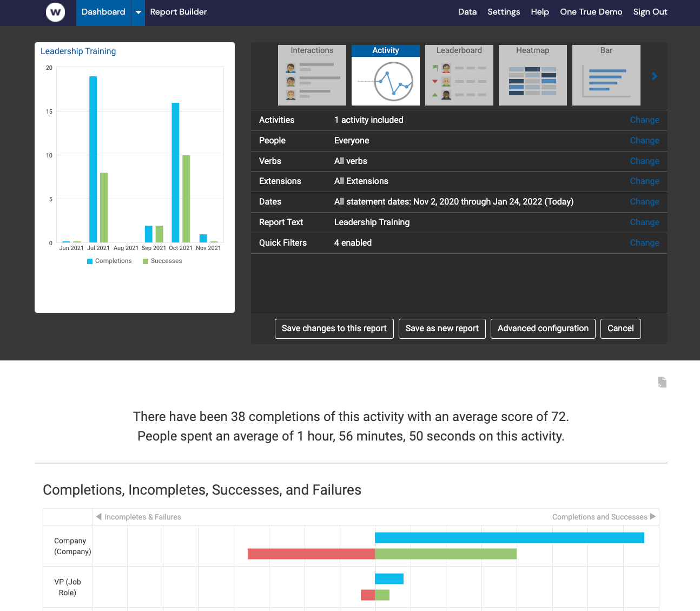Click the Completions and Successes arrow
Image resolution: width=700 pixels, height=611 pixels.
(653, 517)
